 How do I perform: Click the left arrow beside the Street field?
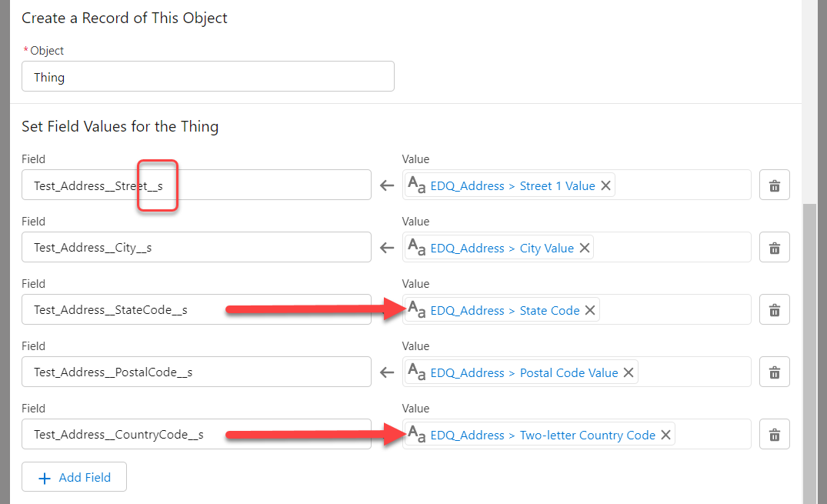coord(386,185)
